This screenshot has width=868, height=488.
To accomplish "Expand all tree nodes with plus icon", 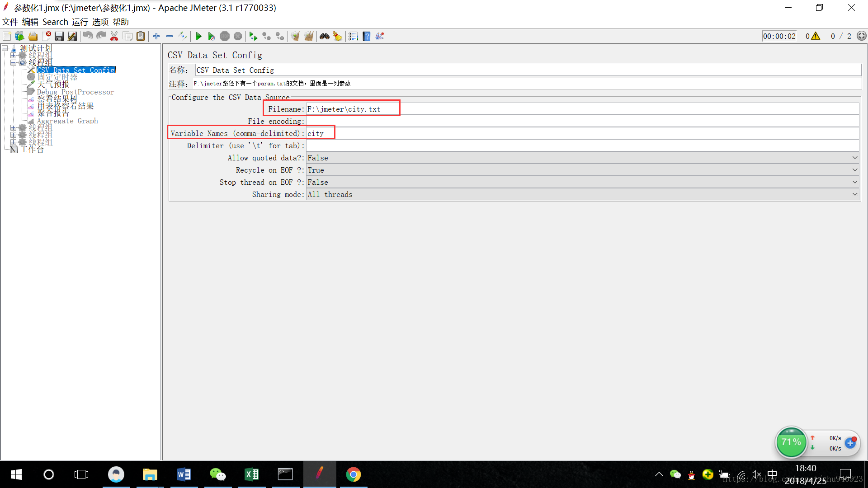I will point(156,36).
